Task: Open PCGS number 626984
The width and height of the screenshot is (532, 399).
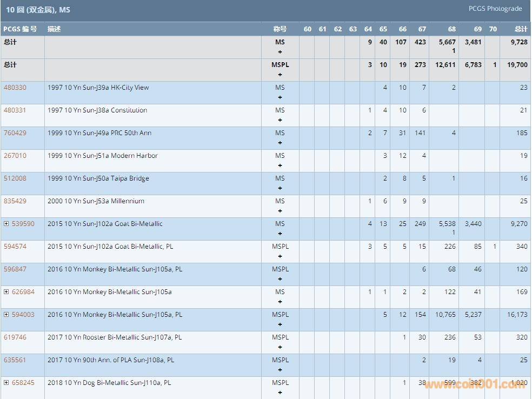Action: coord(23,292)
